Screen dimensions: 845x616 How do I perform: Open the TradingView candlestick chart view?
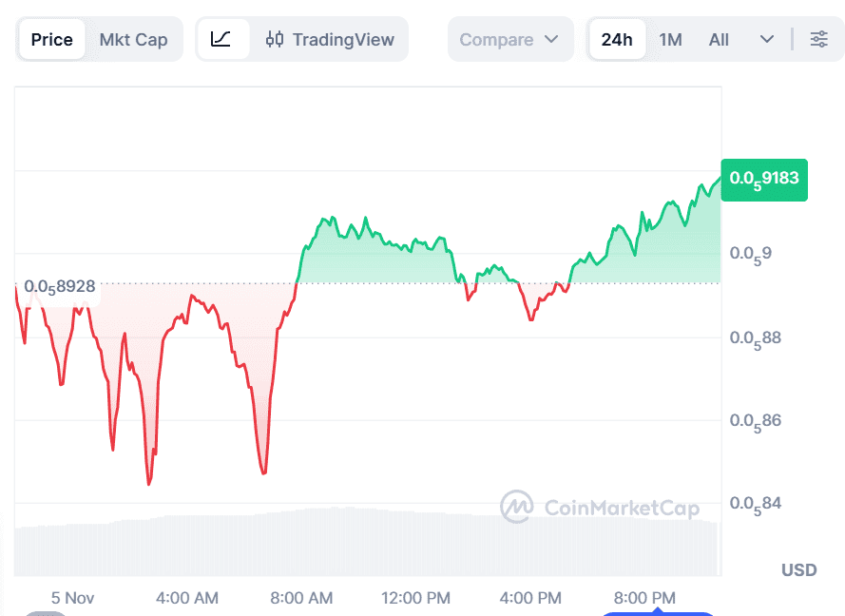[x=330, y=40]
